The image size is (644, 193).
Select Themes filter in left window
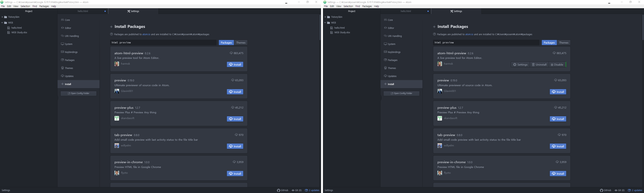[241, 43]
